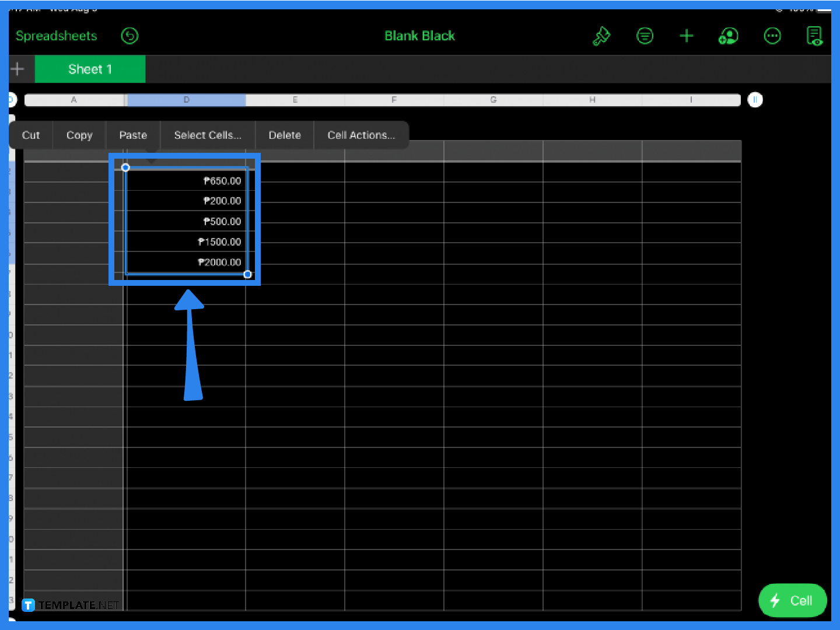Choose Copy from the context menu
The image size is (840, 630).
point(79,135)
